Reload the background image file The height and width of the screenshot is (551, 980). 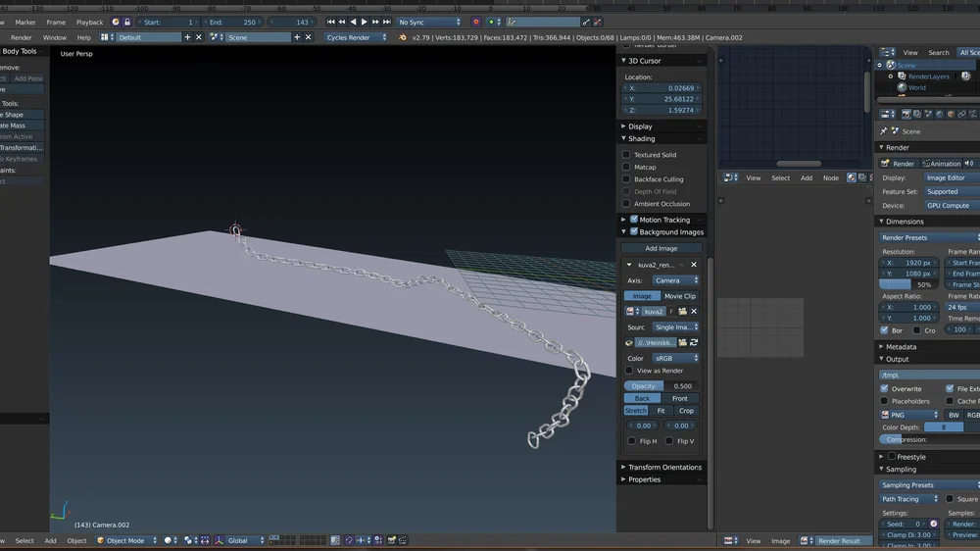(694, 343)
